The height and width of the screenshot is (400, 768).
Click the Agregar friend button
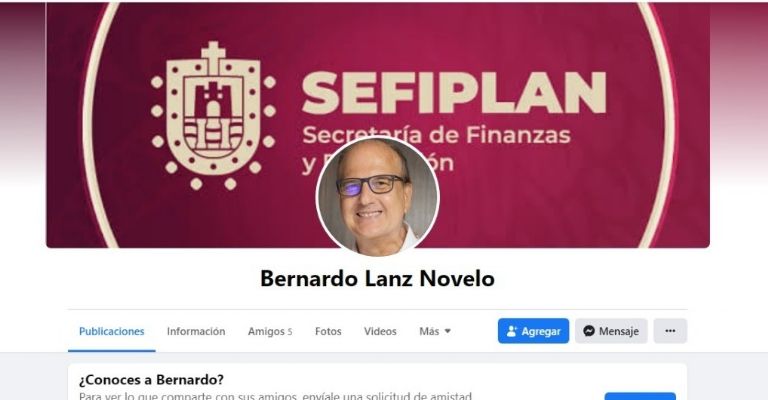click(533, 331)
